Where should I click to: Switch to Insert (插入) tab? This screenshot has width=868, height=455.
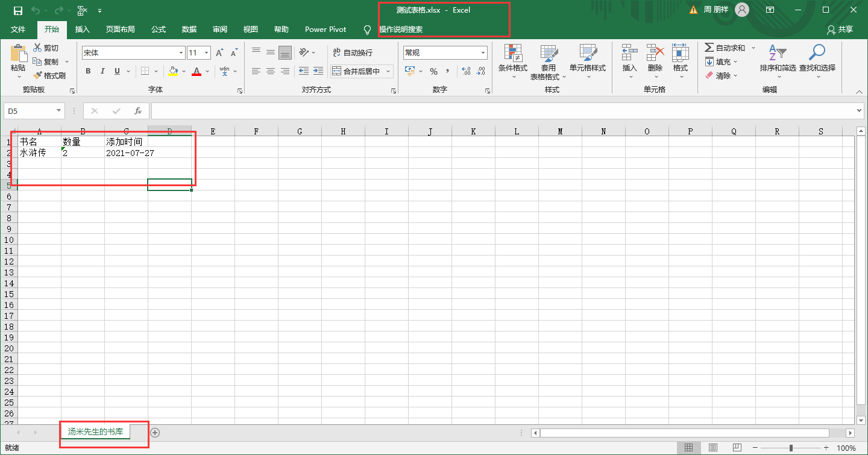(83, 30)
